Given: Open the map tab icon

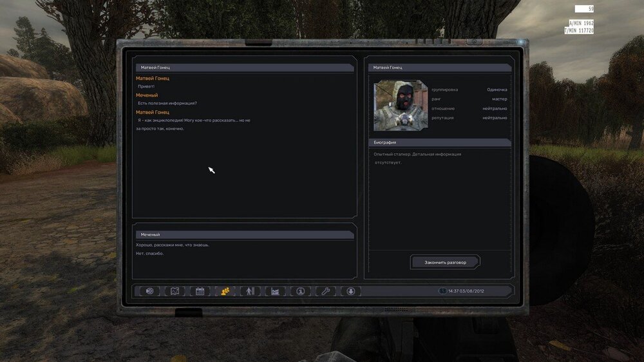Looking at the screenshot, I should 175,291.
